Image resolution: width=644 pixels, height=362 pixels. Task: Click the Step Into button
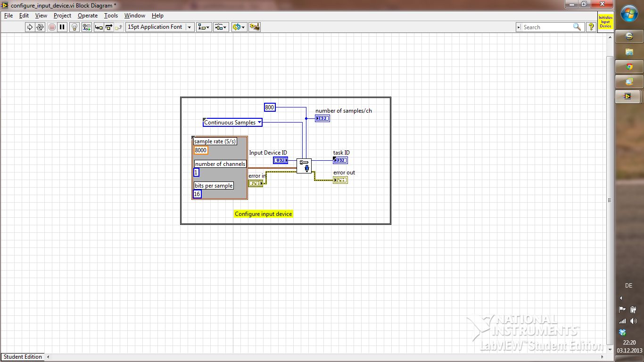[99, 27]
